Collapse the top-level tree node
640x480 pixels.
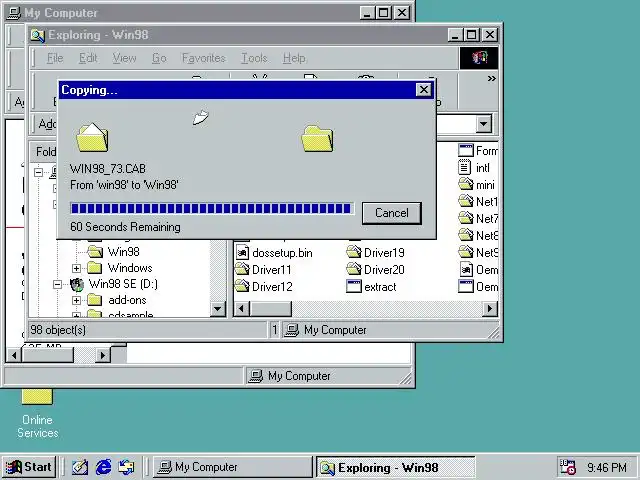point(38,172)
